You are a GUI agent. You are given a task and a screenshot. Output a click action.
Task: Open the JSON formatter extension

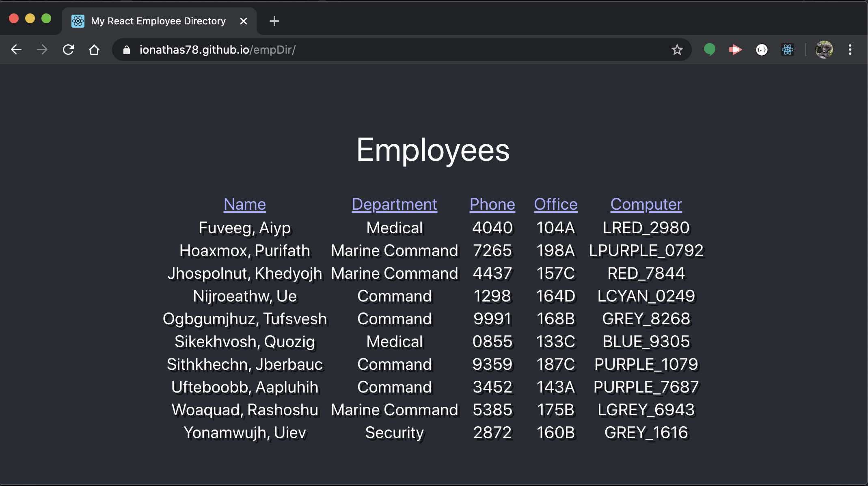pos(762,50)
